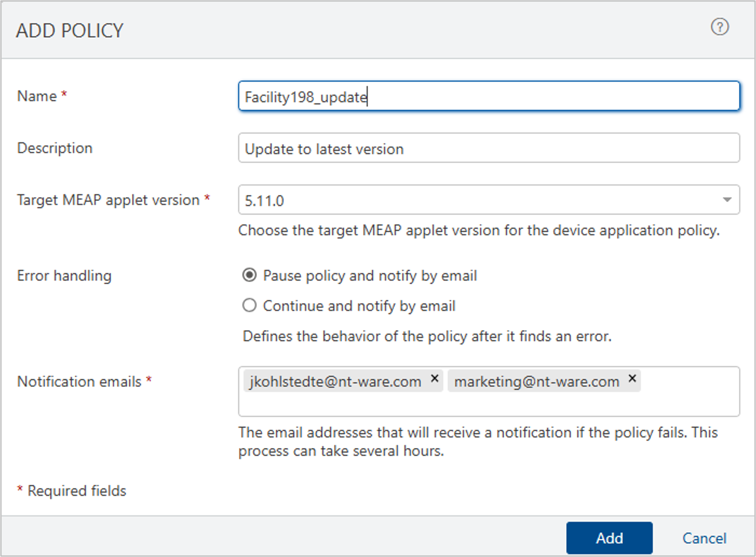Focus the Name field containing Facility198_update
This screenshot has height=557, width=756.
click(x=489, y=97)
